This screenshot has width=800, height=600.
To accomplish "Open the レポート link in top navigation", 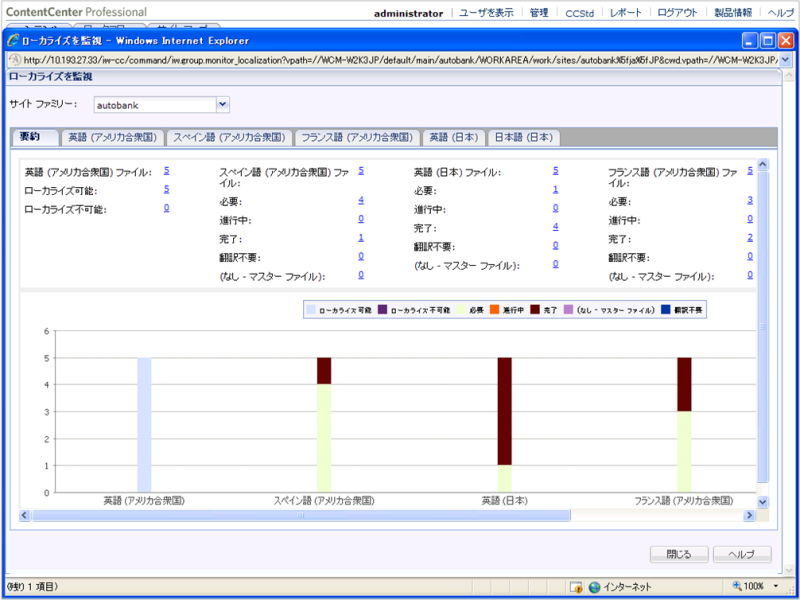I will point(626,13).
